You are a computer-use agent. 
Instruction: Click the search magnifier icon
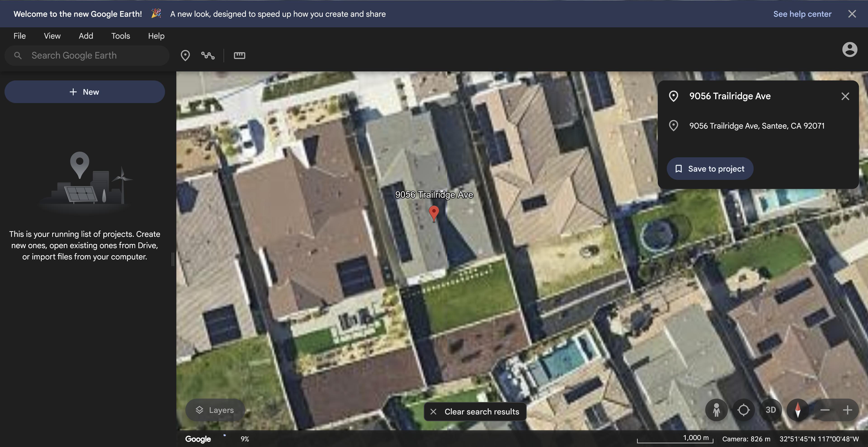(18, 55)
